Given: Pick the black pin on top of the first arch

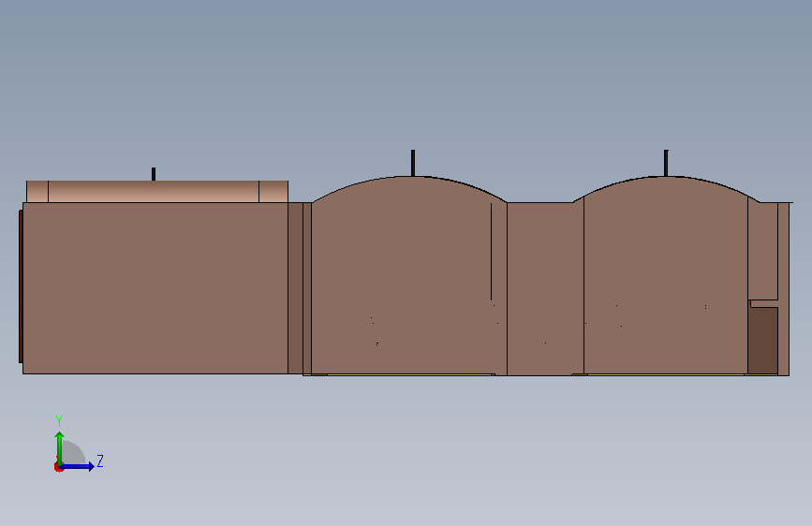Looking at the screenshot, I should 413,163.
